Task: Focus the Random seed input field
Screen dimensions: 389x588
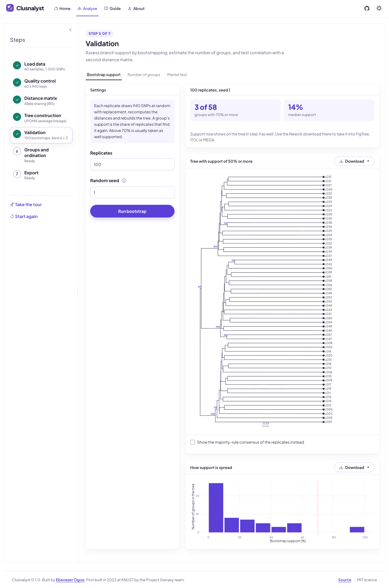Action: tap(132, 192)
